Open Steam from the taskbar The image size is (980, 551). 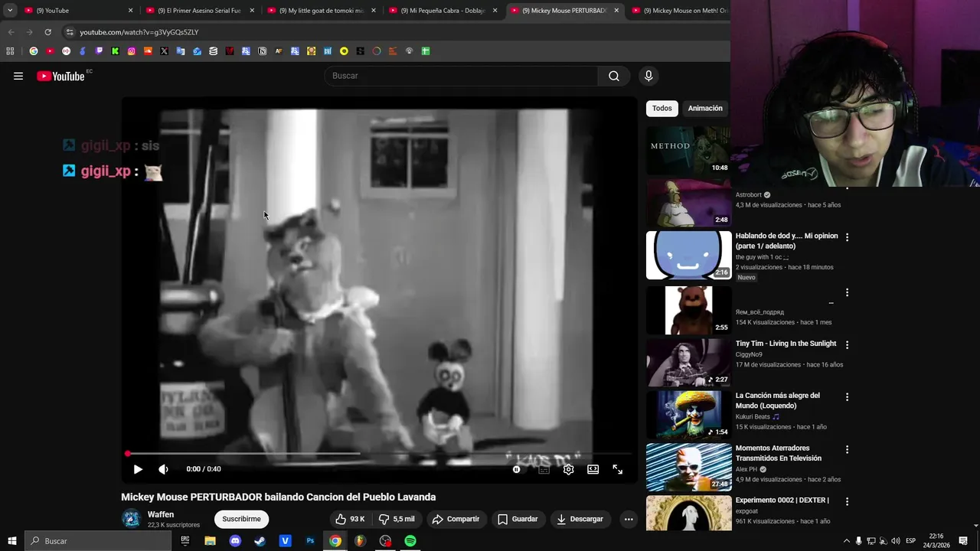tap(260, 541)
